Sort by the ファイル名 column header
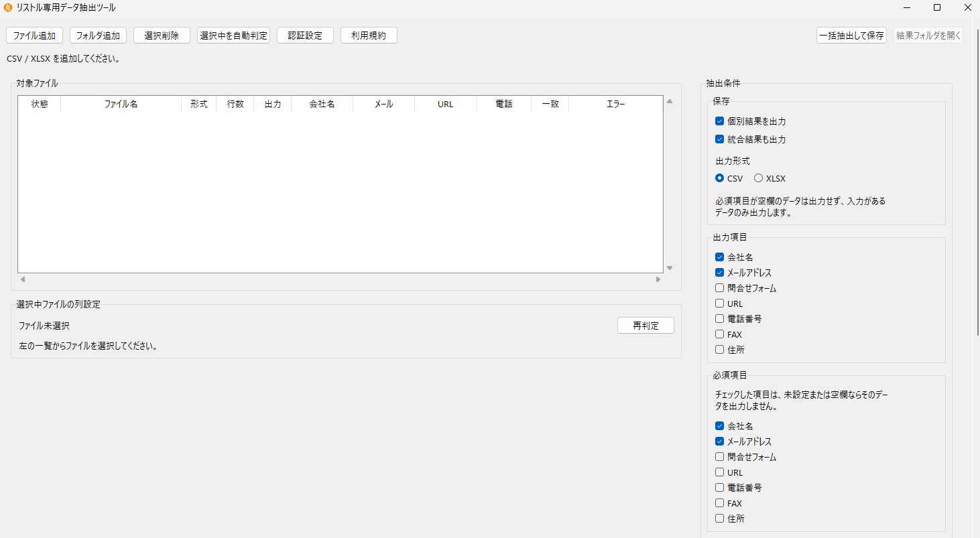This screenshot has width=980, height=538. click(x=121, y=104)
